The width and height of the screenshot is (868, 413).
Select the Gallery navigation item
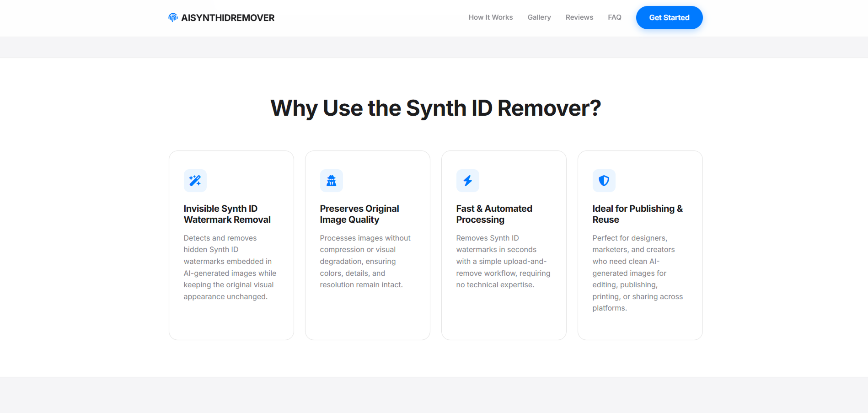539,17
